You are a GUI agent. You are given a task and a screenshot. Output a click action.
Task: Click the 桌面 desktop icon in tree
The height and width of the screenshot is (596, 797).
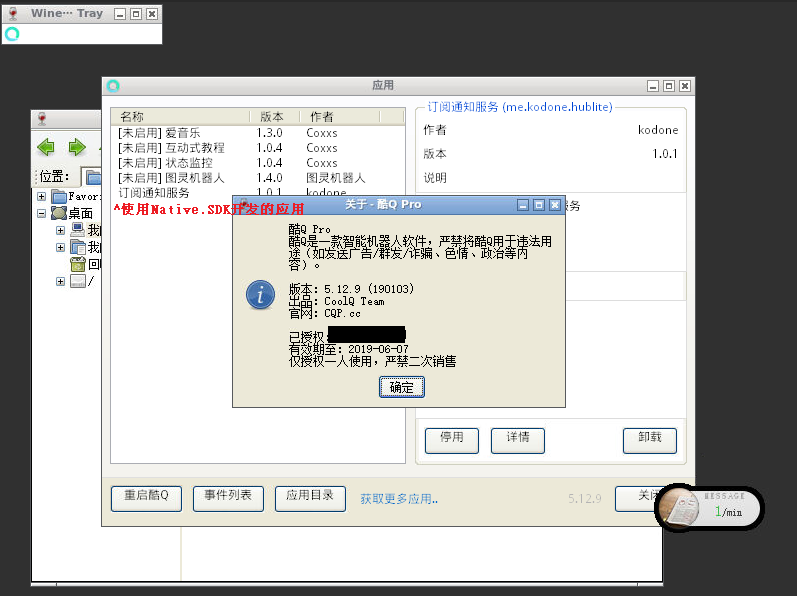click(59, 213)
